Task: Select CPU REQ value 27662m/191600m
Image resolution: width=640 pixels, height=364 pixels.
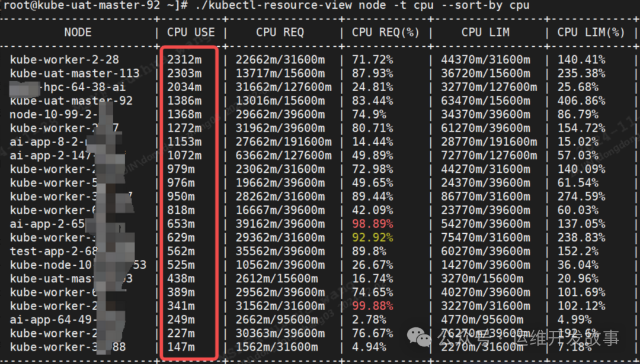Action: pyautogui.click(x=284, y=142)
